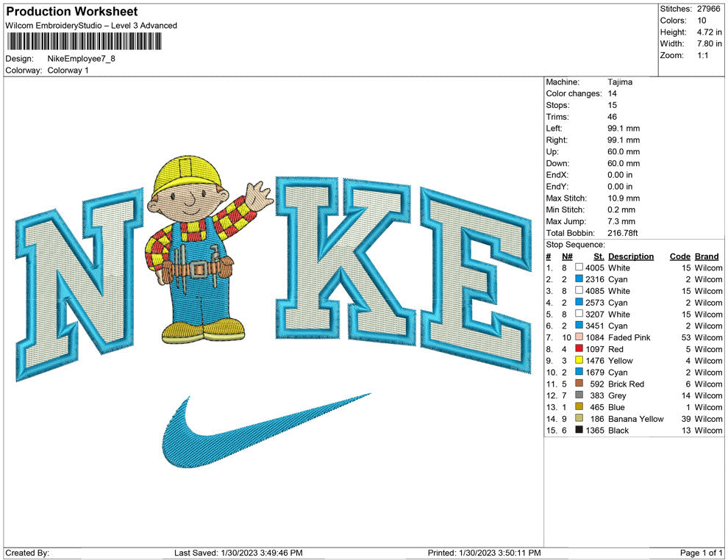The height and width of the screenshot is (560, 728).
Task: Click the Stitches count 27966
Action: pyautogui.click(x=708, y=9)
